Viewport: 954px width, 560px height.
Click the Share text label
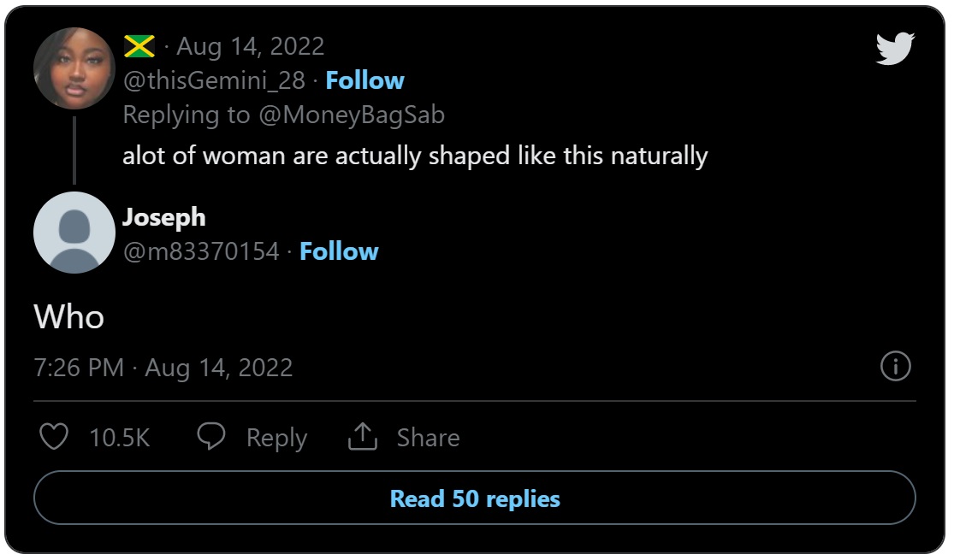tap(428, 438)
